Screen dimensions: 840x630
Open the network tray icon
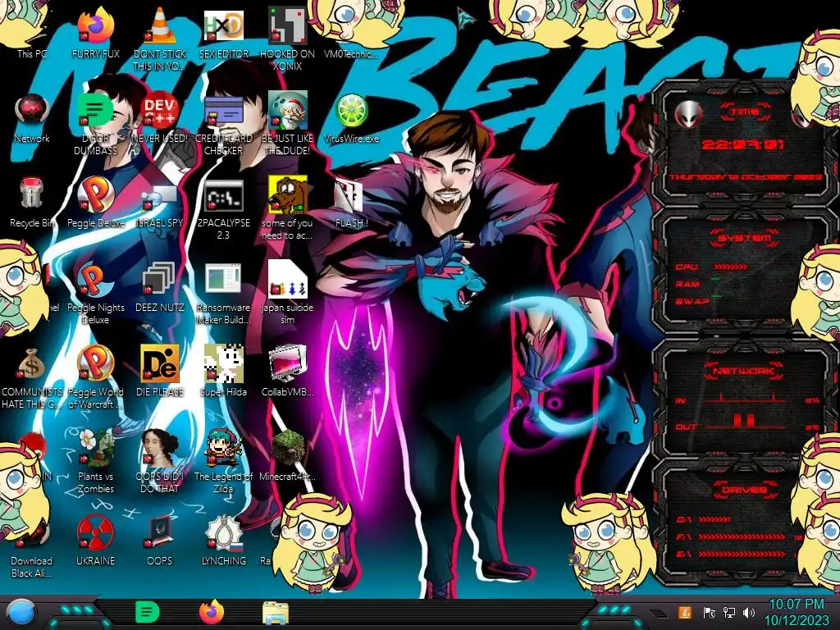(728, 612)
